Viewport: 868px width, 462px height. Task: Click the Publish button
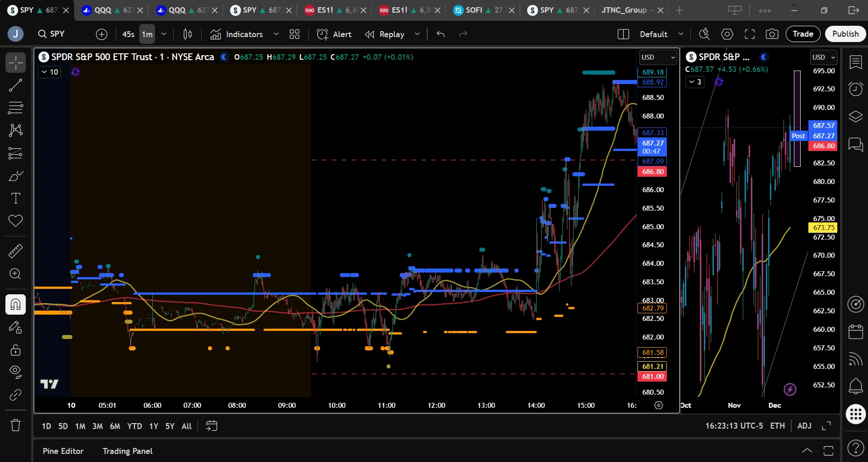845,34
